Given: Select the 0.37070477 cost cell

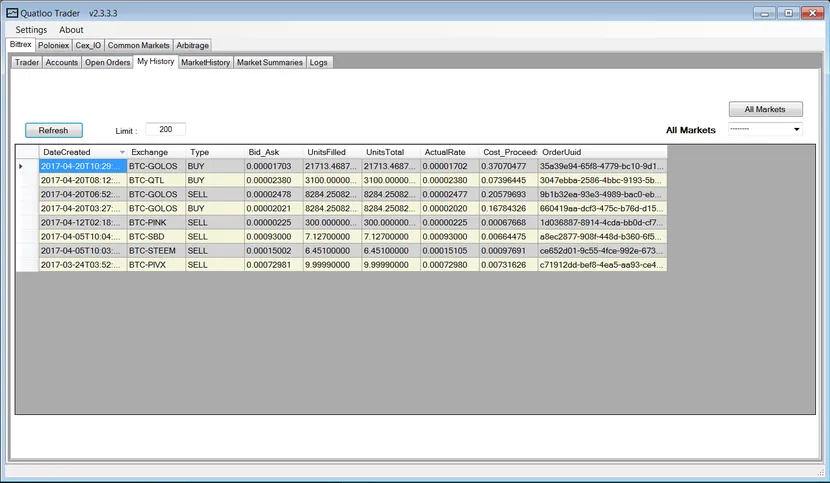Looking at the screenshot, I should click(x=509, y=166).
